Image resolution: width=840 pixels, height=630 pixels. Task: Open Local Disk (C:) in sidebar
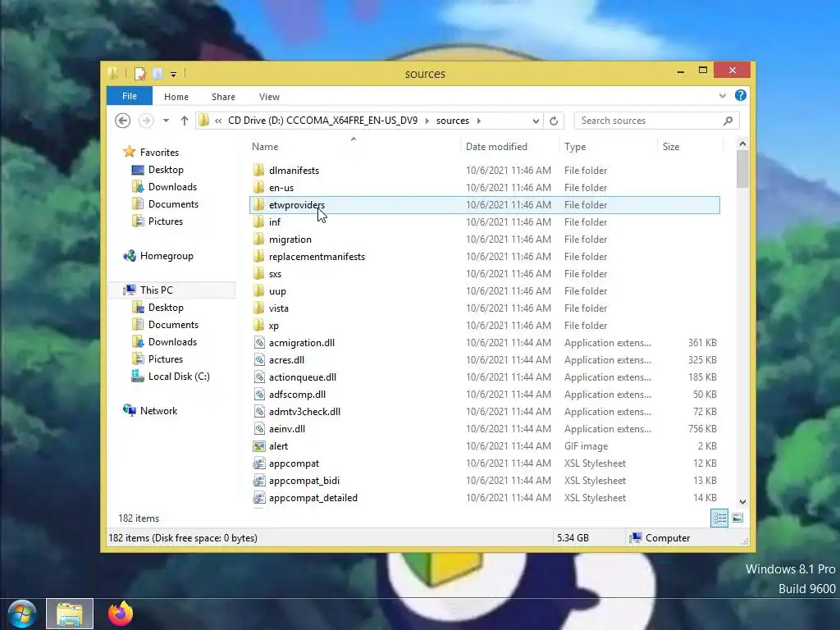click(179, 377)
